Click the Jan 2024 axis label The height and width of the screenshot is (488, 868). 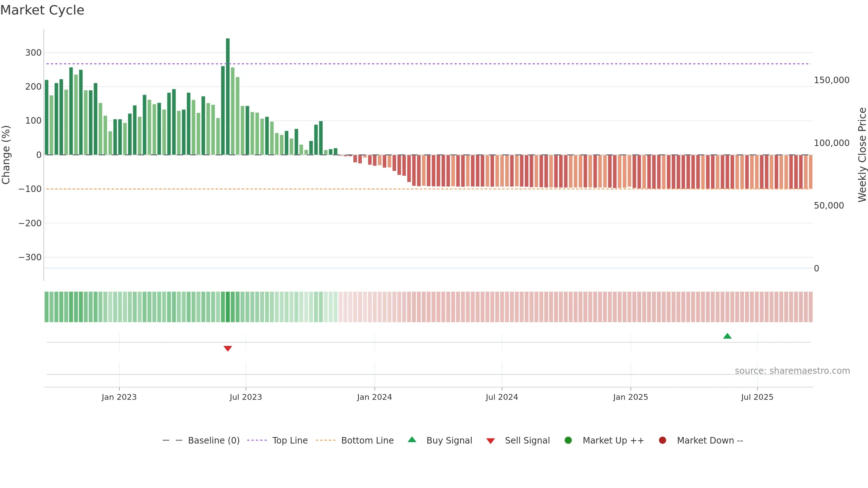point(374,397)
